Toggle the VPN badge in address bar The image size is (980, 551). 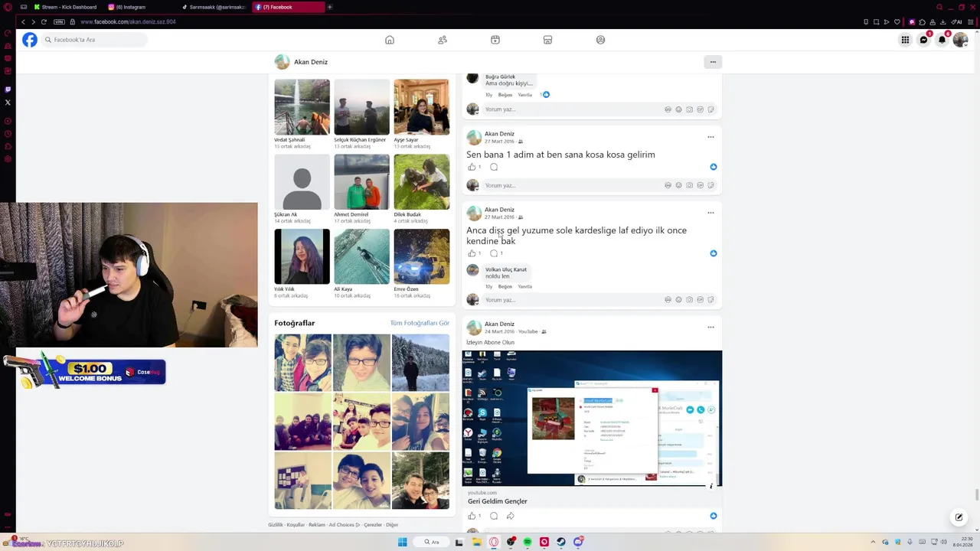[59, 21]
